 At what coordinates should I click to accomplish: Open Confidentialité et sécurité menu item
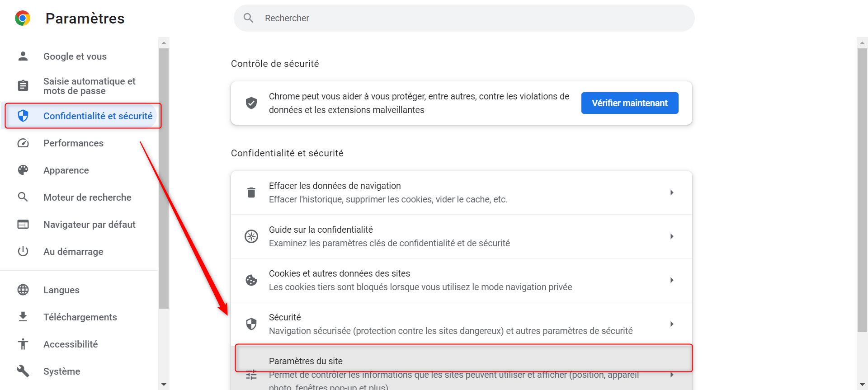[x=98, y=116]
